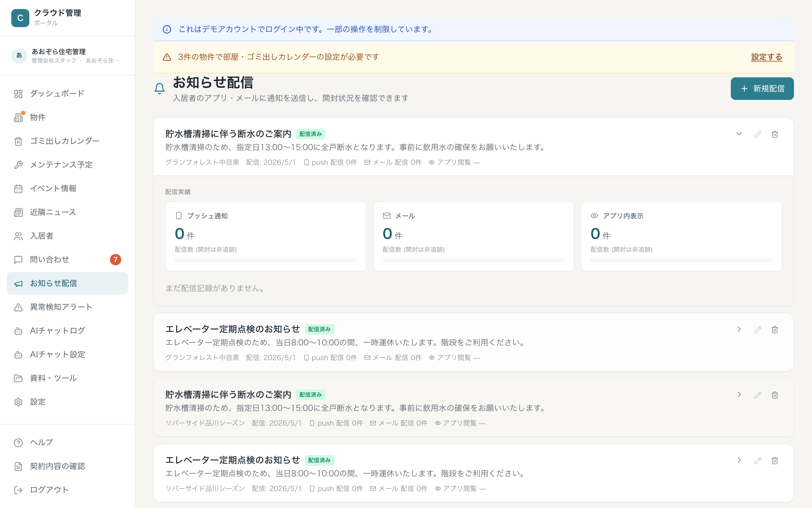Open 設定 in the sidebar
The image size is (812, 508).
click(67, 402)
